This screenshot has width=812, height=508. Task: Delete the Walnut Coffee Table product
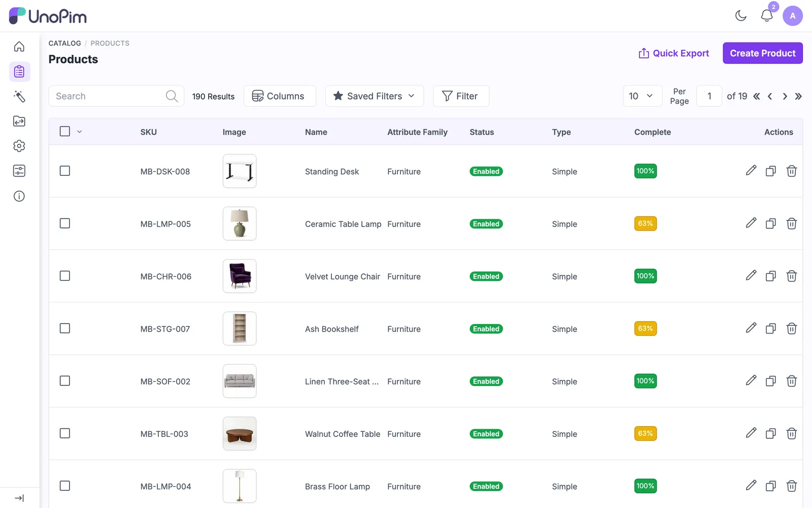click(792, 433)
